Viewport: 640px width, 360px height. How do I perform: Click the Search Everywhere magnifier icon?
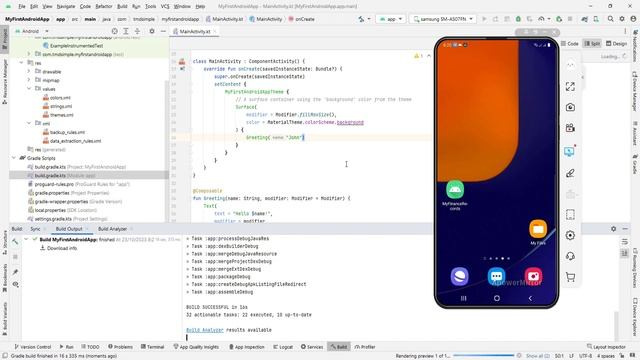click(x=610, y=19)
